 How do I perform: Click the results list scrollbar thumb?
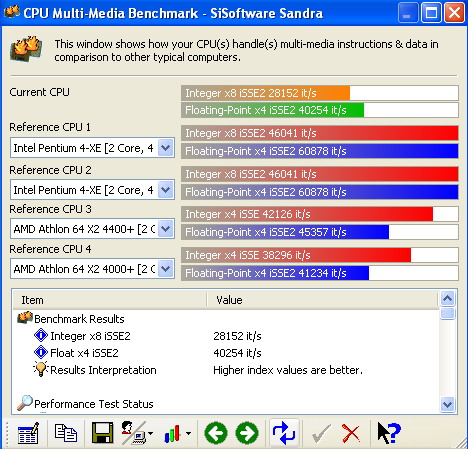[x=447, y=313]
